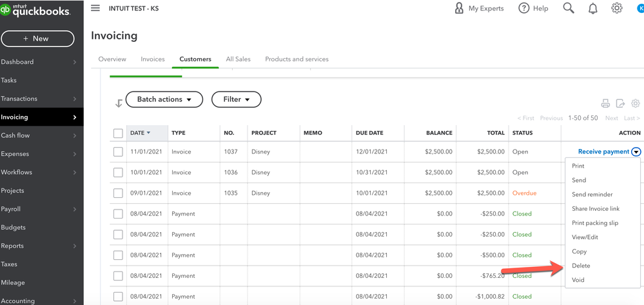The height and width of the screenshot is (305, 644).
Task: Click the 09/01/2021 date cell
Action: [x=146, y=193]
